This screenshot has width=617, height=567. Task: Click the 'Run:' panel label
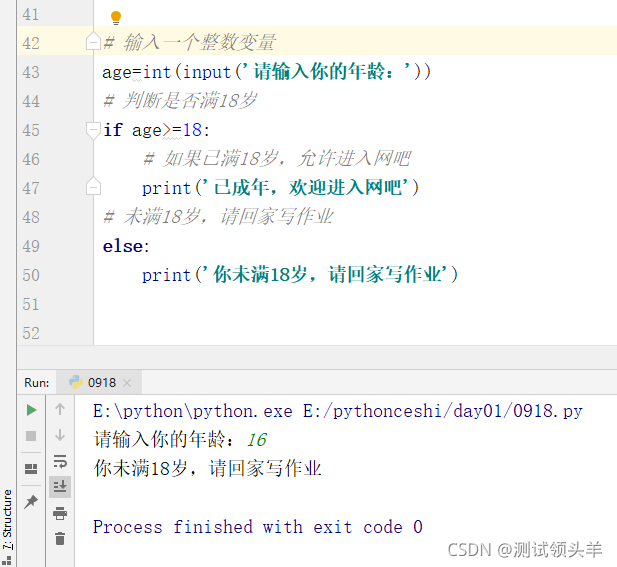(x=37, y=383)
